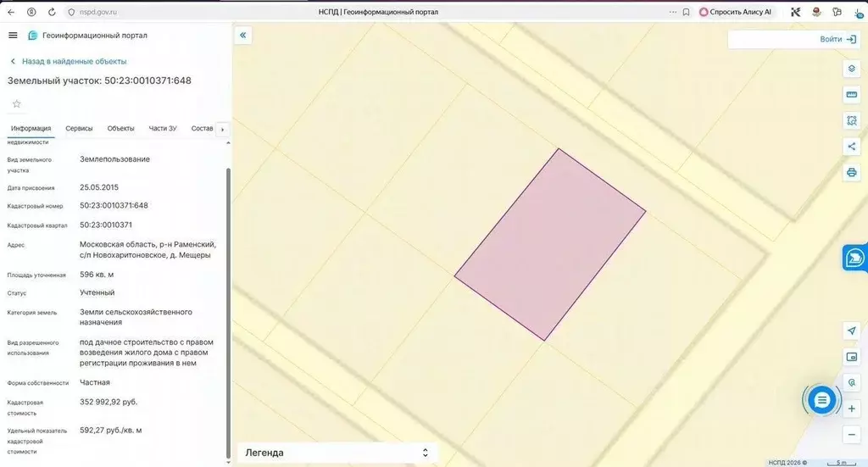Print the map using printer icon
Viewport: 868px width, 467px height.
[851, 173]
